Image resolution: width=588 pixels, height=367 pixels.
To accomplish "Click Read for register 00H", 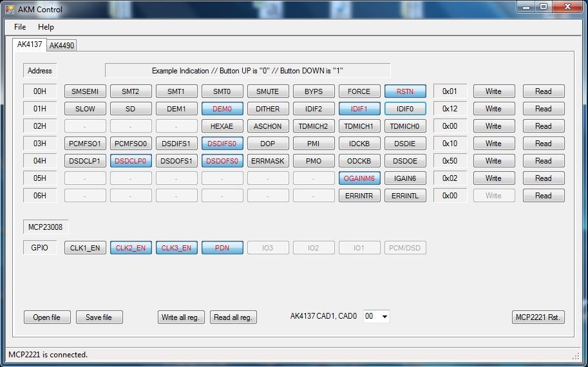I will (544, 91).
